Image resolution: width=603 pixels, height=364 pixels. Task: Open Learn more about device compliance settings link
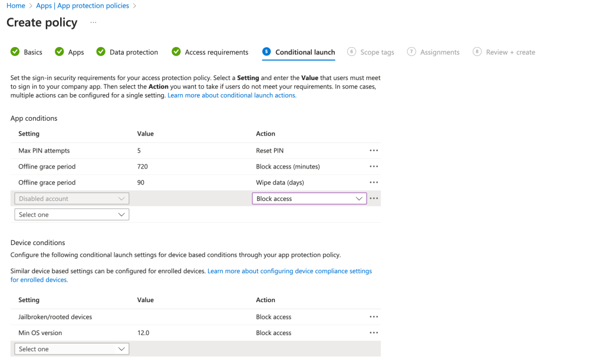pyautogui.click(x=289, y=271)
